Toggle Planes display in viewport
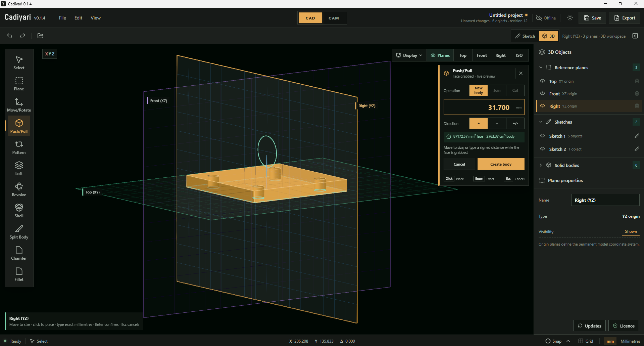Image resolution: width=644 pixels, height=346 pixels. point(440,55)
